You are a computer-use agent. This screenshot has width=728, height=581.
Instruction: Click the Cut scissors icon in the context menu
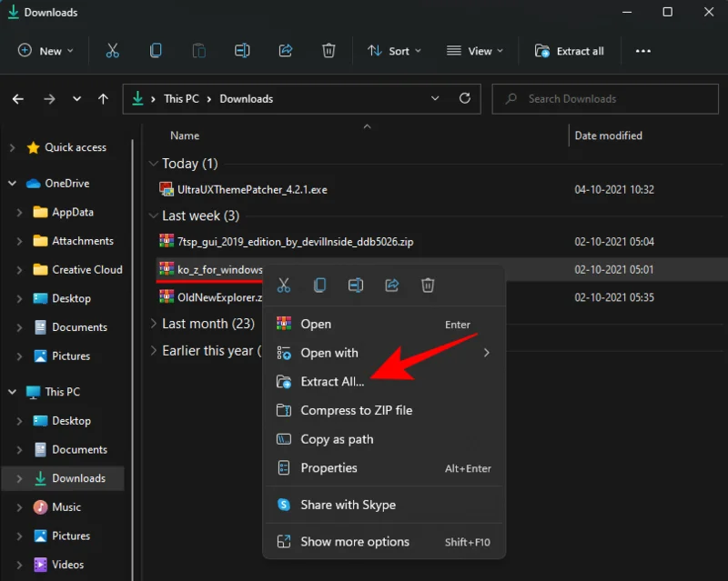pyautogui.click(x=284, y=285)
